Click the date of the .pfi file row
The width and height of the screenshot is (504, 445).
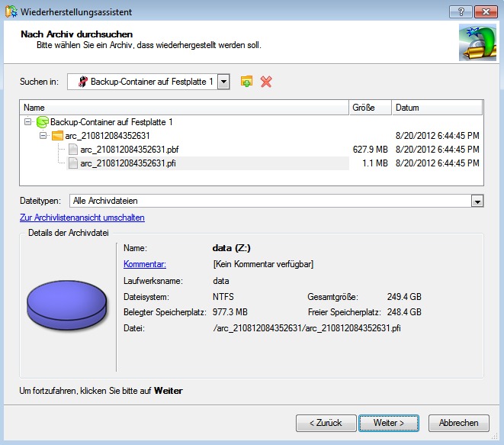(x=437, y=163)
